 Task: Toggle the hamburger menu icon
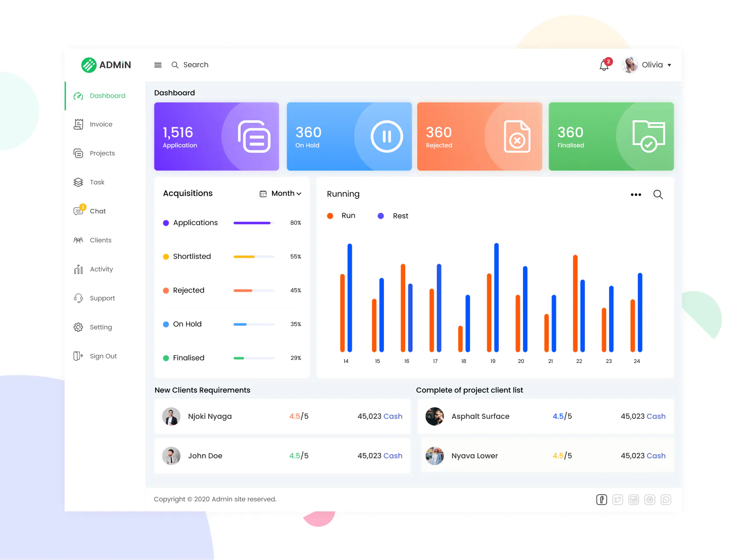click(x=158, y=65)
